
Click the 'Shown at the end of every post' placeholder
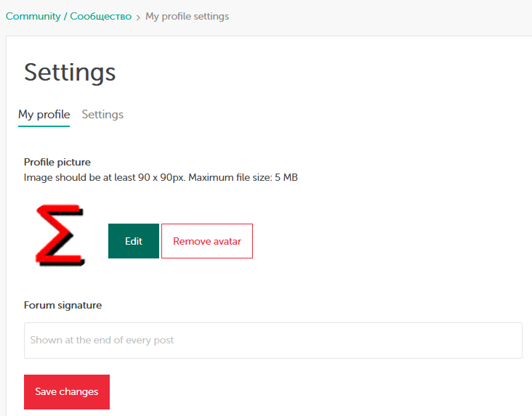coord(102,340)
